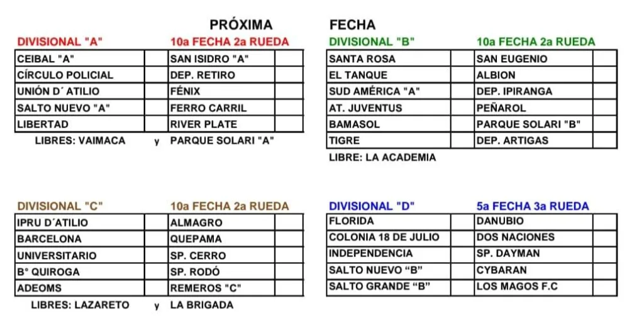
Task: Click the LIBRE: LA ACADEMIA text
Action: pyautogui.click(x=382, y=158)
